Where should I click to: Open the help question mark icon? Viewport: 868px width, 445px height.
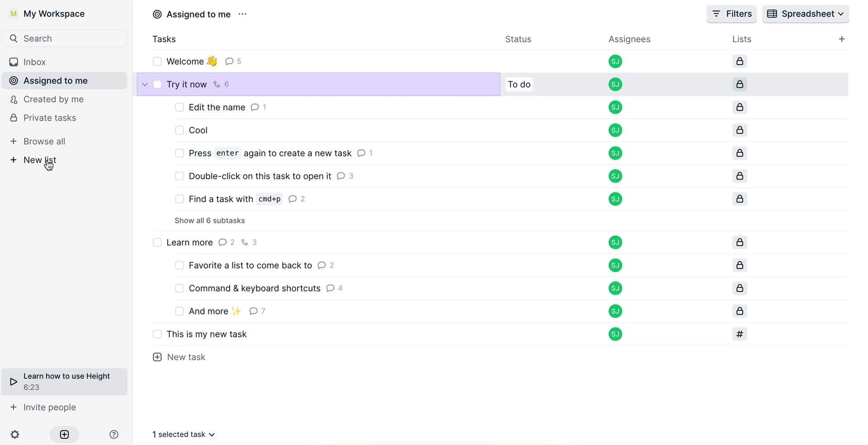pos(114,435)
